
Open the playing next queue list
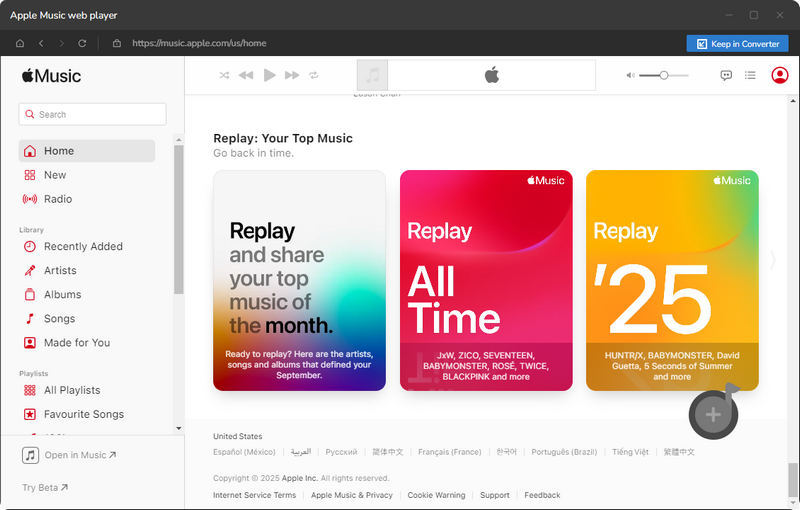750,75
